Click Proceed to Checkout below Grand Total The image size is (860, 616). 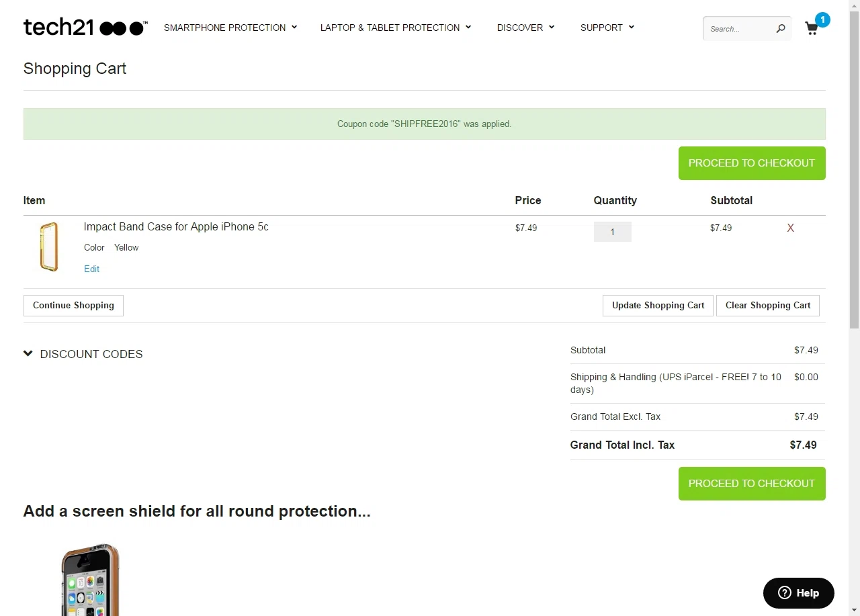pos(752,484)
